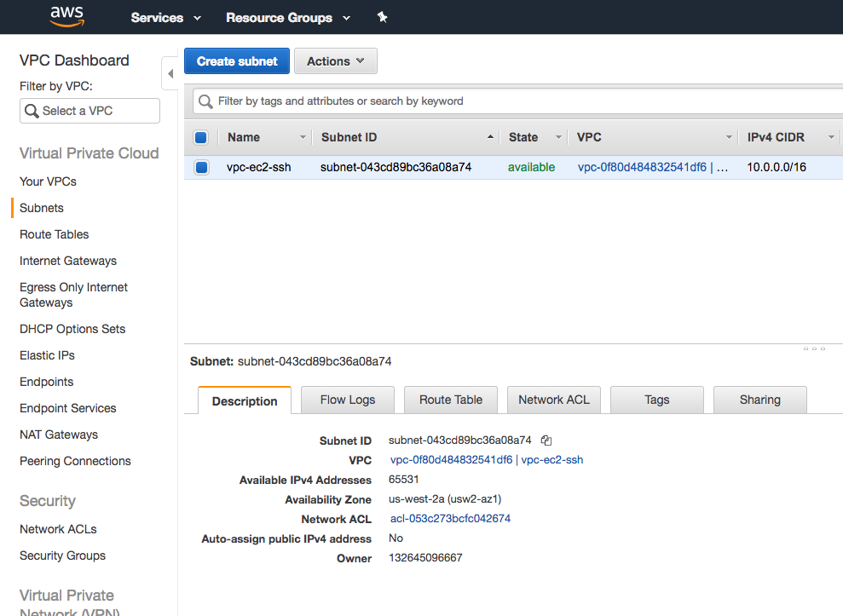
Task: Click the State column header
Action: [523, 138]
